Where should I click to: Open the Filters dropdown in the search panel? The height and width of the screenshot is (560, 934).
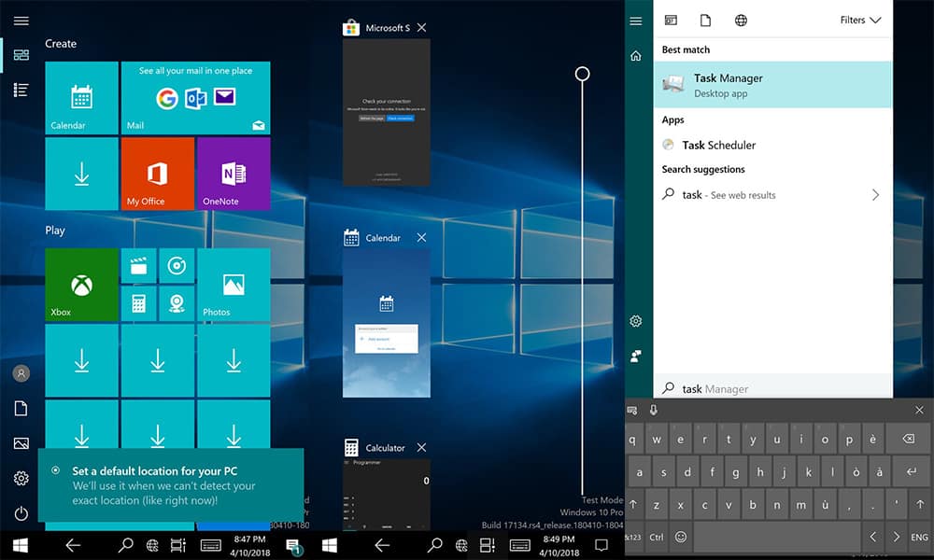click(x=859, y=20)
